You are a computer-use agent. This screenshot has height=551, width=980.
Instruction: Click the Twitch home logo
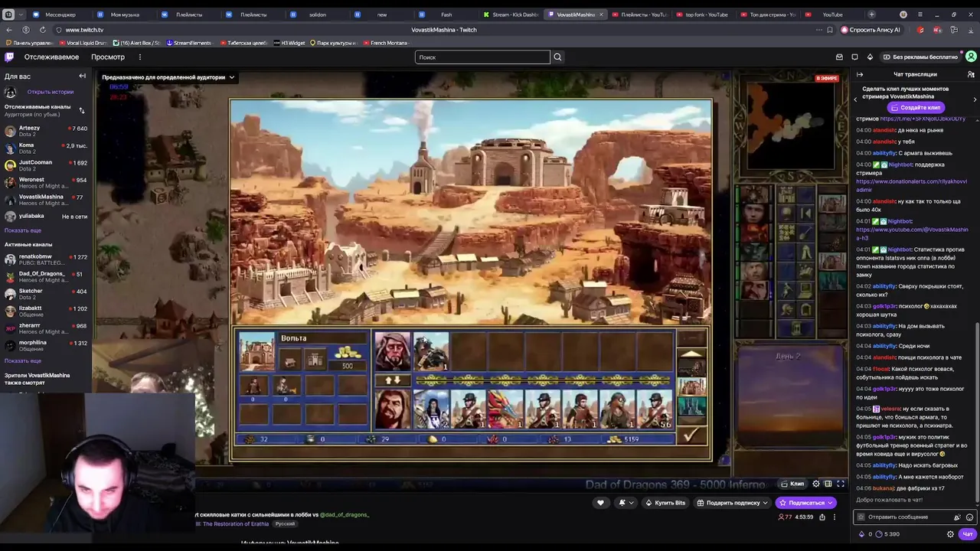click(x=9, y=57)
